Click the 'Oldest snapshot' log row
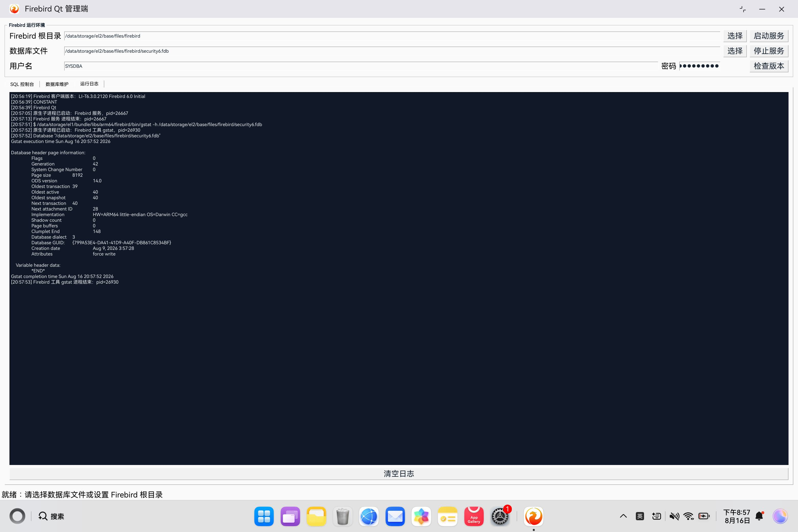The image size is (798, 532). 65,198
